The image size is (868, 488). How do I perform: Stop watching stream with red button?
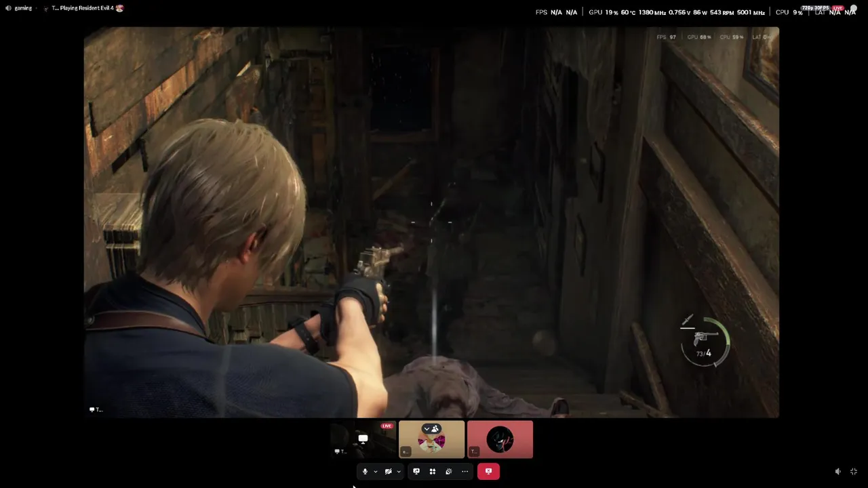[488, 471]
